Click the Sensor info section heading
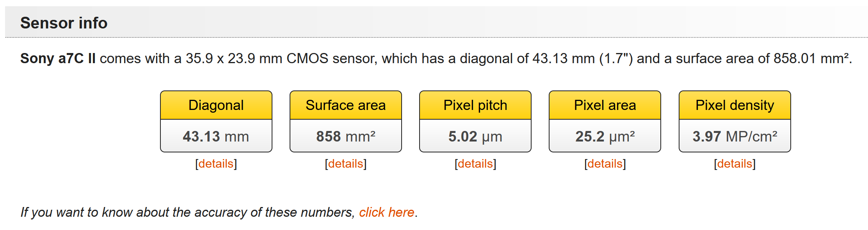The width and height of the screenshot is (868, 230). (x=64, y=23)
